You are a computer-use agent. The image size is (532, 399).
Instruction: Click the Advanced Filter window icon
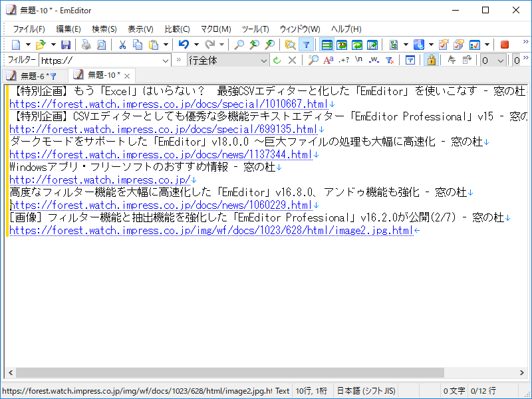pyautogui.click(x=410, y=61)
